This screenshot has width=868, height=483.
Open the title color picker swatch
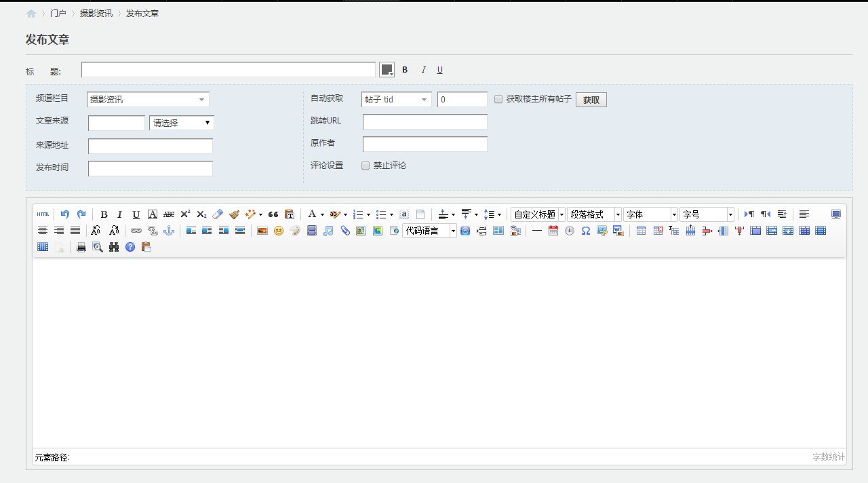tap(387, 70)
